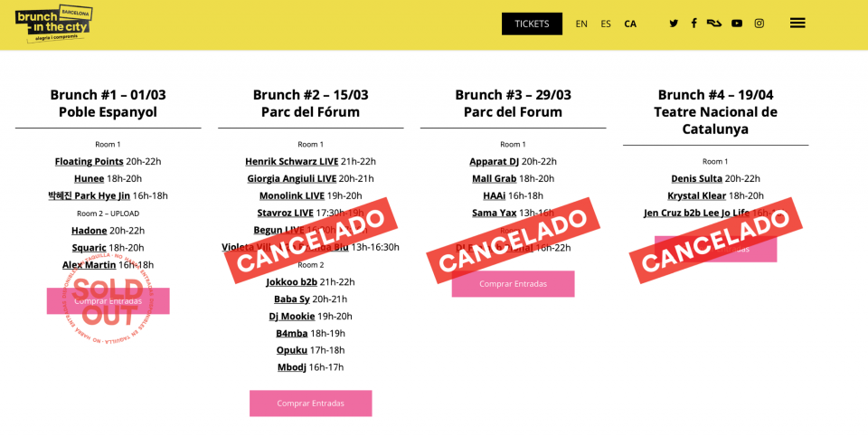The image size is (868, 437).
Task: Open the Instagram profile icon
Action: [x=759, y=24]
